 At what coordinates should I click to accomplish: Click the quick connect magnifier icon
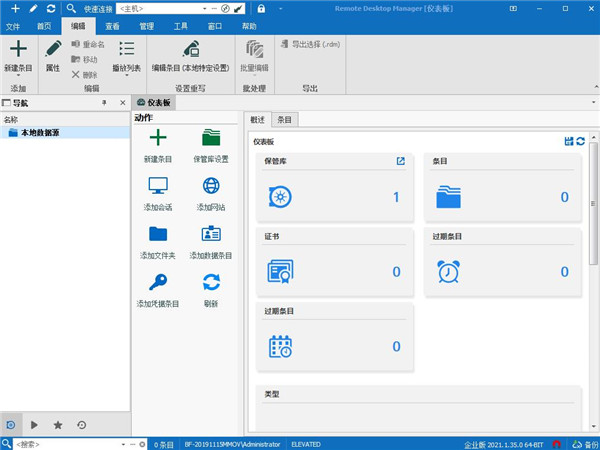coord(71,8)
